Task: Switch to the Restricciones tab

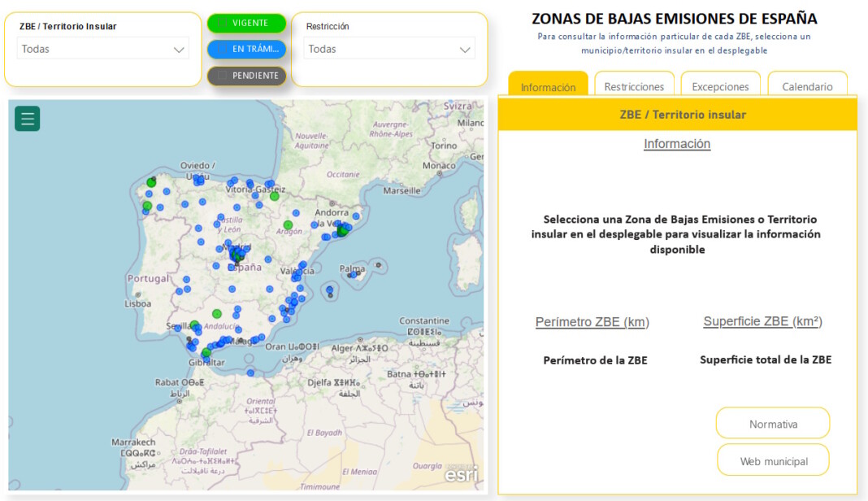Action: coord(634,85)
